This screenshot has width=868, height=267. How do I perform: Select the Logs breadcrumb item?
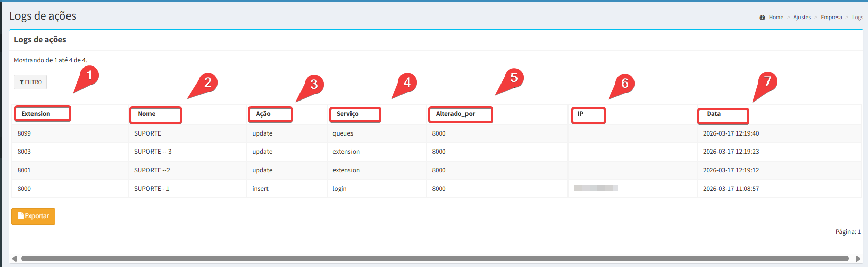tap(857, 18)
